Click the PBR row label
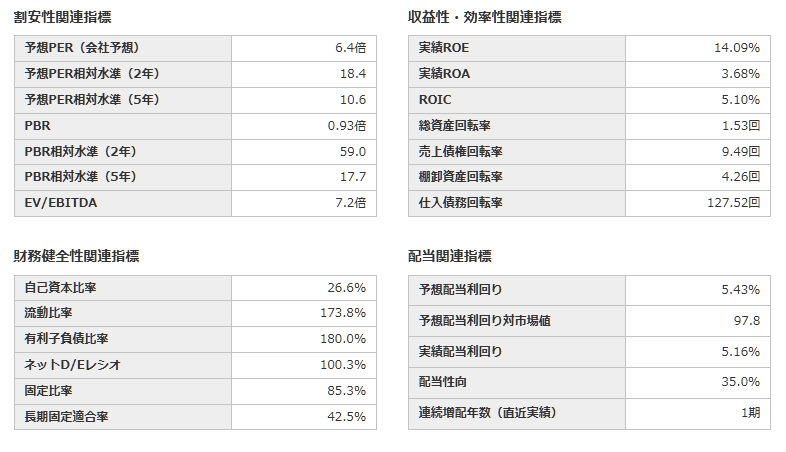Viewport: 786px width, 452px height. pyautogui.click(x=123, y=126)
